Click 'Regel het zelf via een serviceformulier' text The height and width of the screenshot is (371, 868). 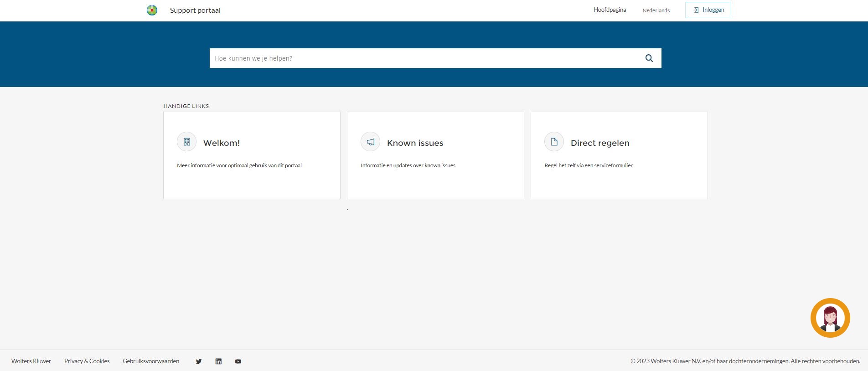[x=589, y=165]
